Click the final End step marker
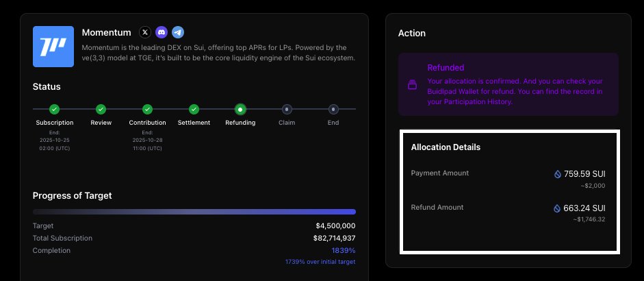The width and height of the screenshot is (644, 281). pos(333,109)
